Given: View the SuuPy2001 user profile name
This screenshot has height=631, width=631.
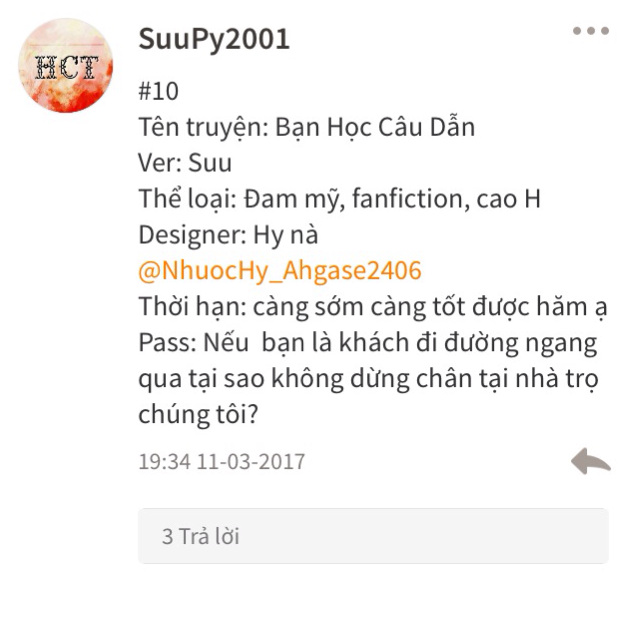Looking at the screenshot, I should [214, 39].
